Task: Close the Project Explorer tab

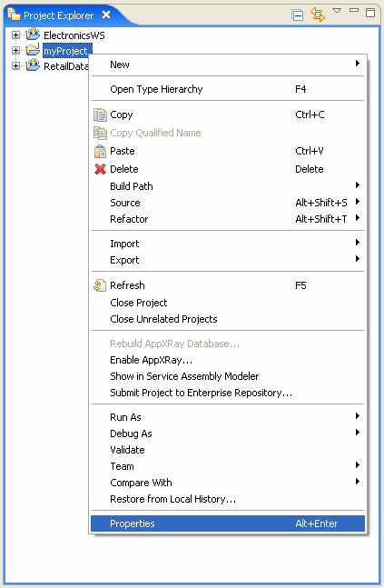Action: [x=106, y=15]
